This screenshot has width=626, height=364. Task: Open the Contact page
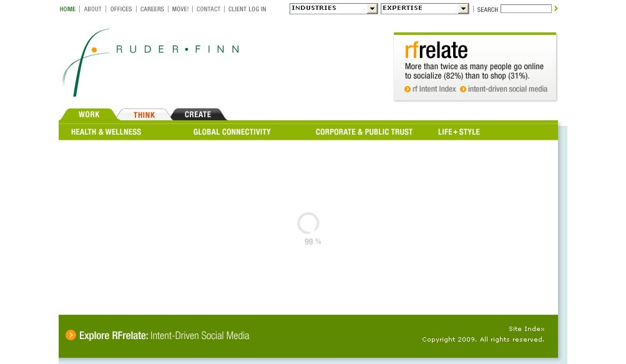(208, 9)
